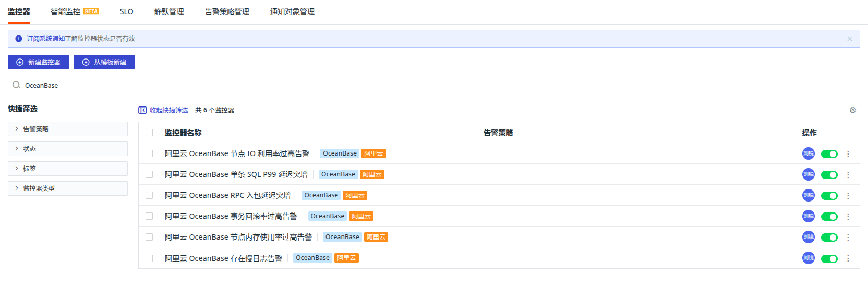Check the 事务回滚率过高告警 row
Viewport: 868px width, 308px height.
[x=149, y=216]
